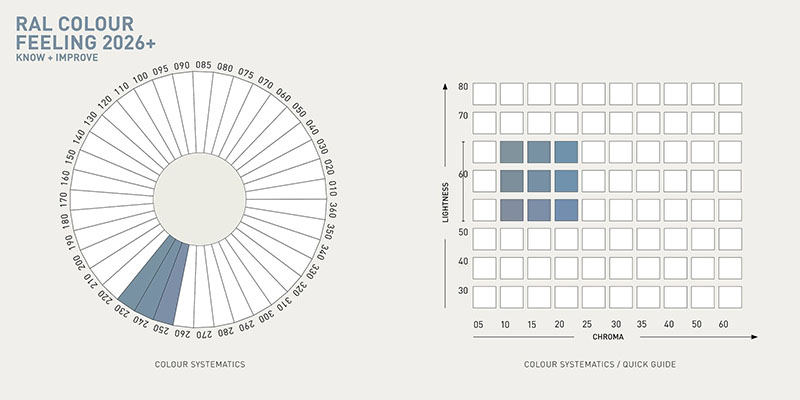
Task: Select the middle-row coloured swatch at chroma 20
Action: (566, 181)
